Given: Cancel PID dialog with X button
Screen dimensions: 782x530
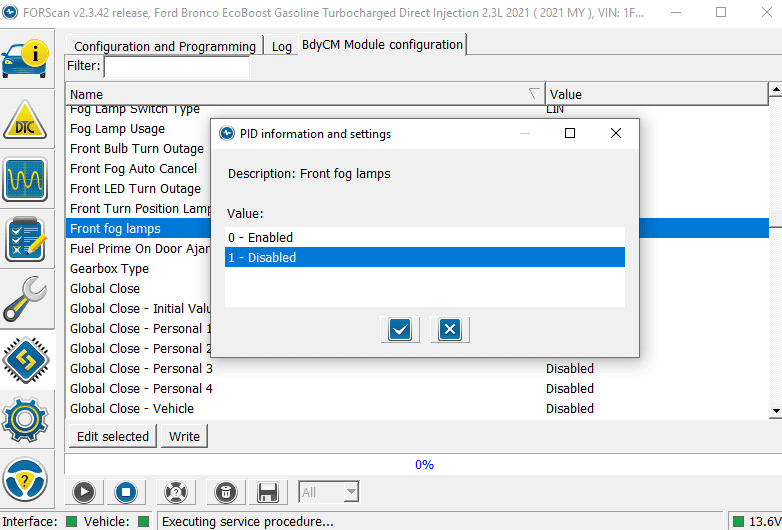Looking at the screenshot, I should [x=450, y=330].
